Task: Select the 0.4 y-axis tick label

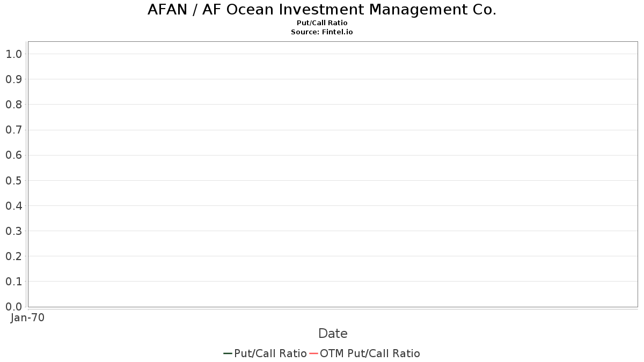Action: [13, 206]
